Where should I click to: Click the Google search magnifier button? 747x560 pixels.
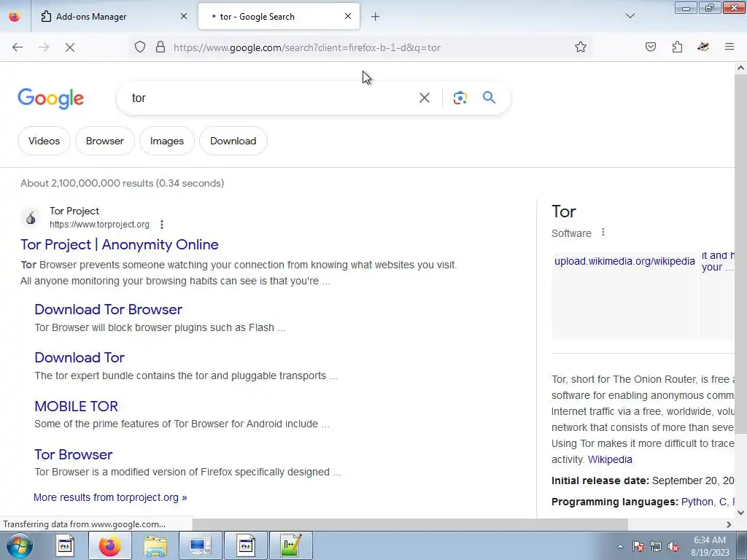click(489, 98)
